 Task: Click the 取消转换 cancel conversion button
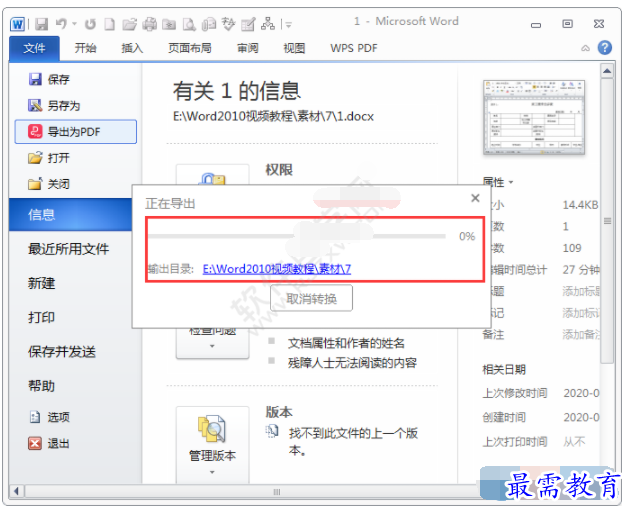(311, 298)
